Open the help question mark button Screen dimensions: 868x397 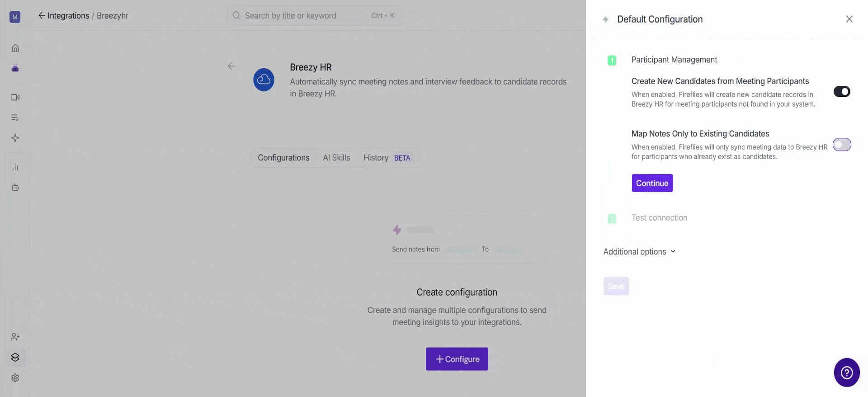(x=847, y=373)
